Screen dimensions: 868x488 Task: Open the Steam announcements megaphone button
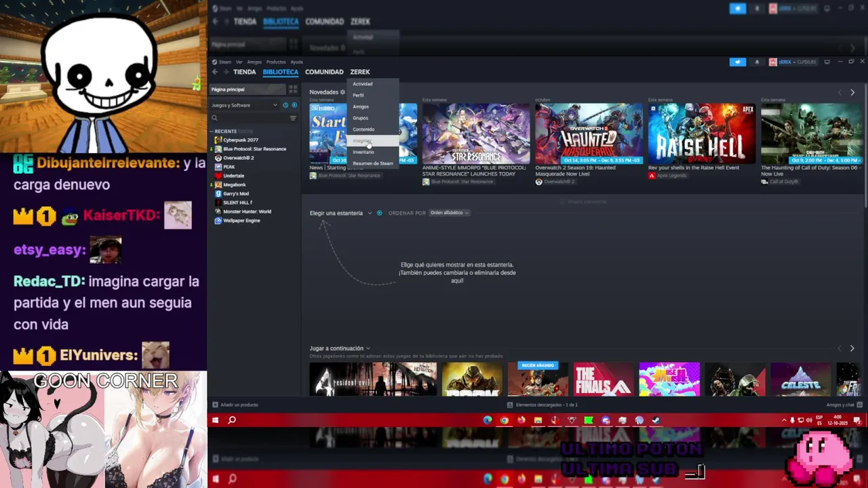[x=738, y=62]
